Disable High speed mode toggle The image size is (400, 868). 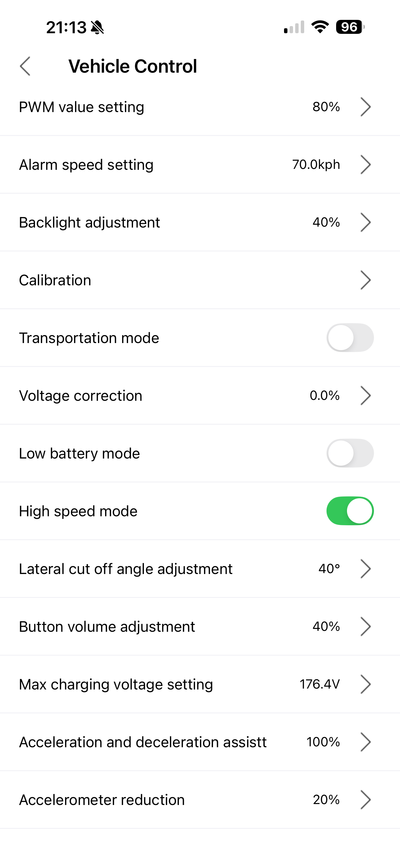(x=350, y=511)
